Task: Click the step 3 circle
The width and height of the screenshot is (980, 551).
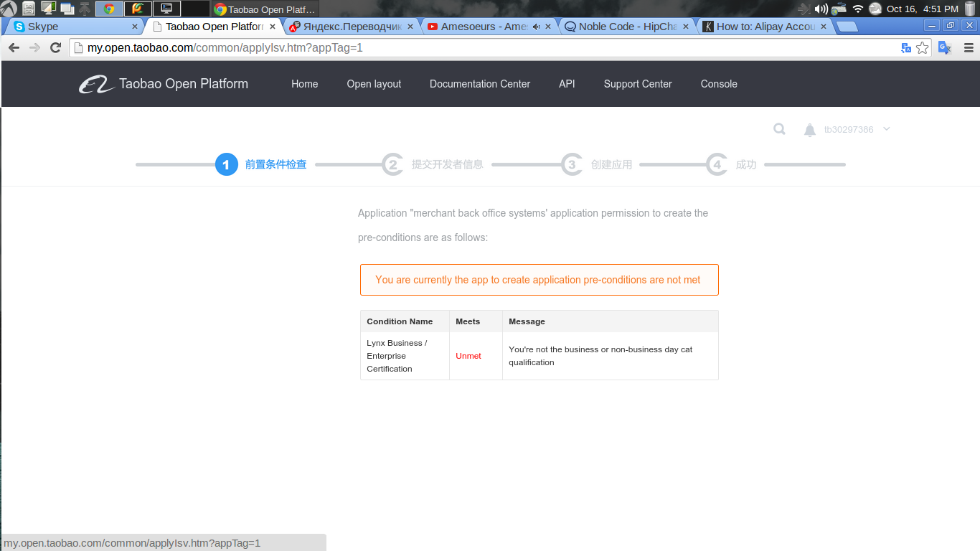Action: pos(572,165)
